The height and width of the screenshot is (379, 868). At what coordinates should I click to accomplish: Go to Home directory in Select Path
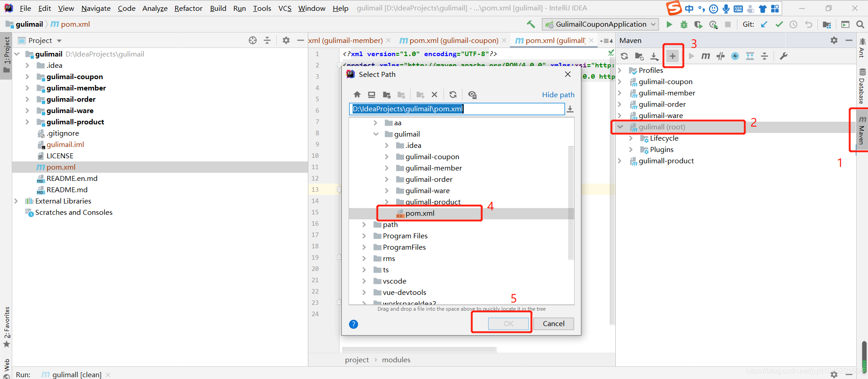click(x=357, y=95)
